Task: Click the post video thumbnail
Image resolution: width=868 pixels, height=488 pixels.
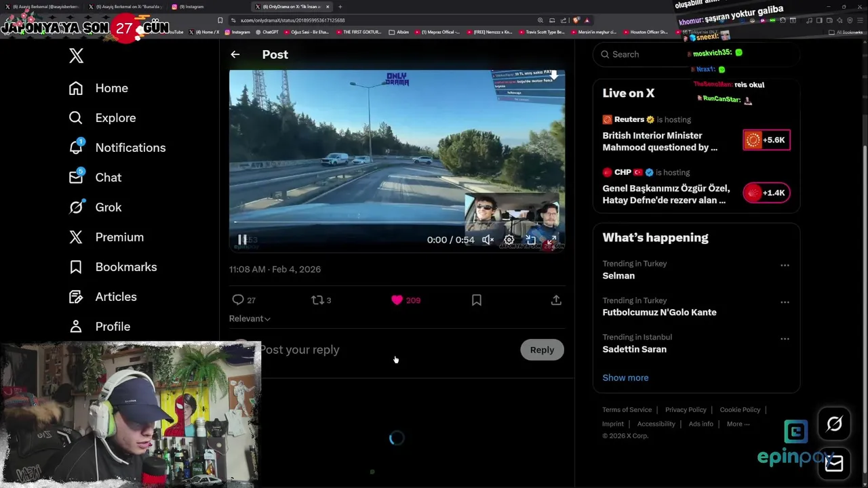Action: point(397,161)
